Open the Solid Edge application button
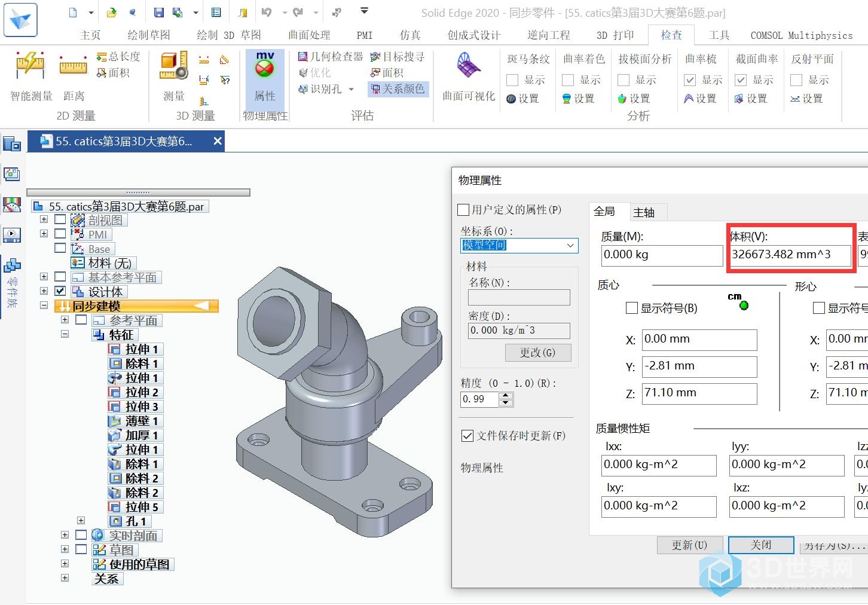 [x=20, y=19]
